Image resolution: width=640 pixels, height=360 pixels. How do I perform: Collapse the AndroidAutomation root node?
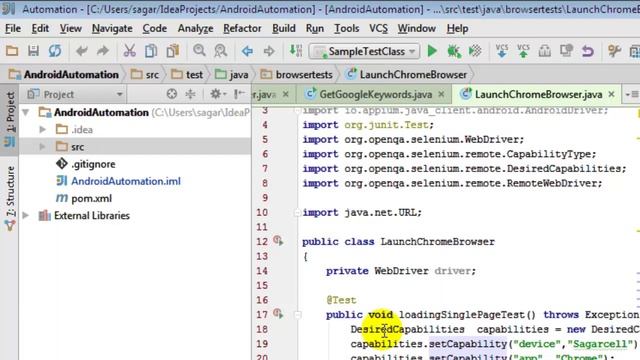pyautogui.click(x=26, y=112)
